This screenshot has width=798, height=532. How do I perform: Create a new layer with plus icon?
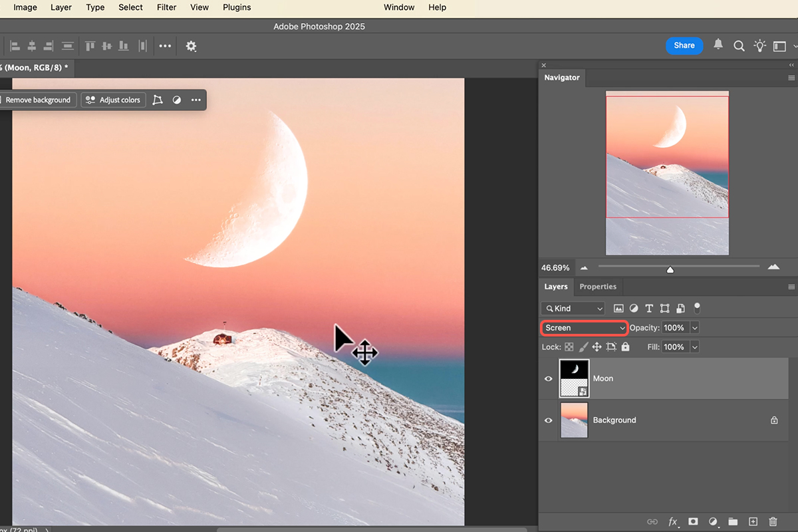[753, 522]
